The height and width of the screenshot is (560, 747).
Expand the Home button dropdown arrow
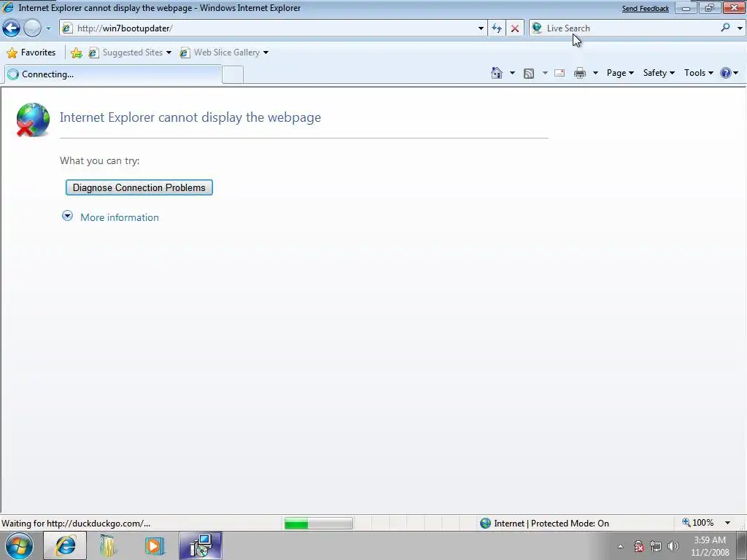click(512, 73)
